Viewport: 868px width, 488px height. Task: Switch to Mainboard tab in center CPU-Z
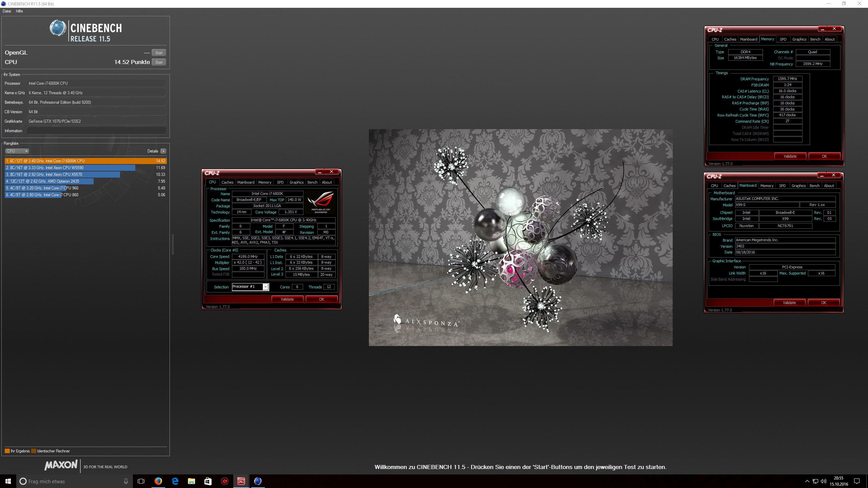pyautogui.click(x=246, y=182)
